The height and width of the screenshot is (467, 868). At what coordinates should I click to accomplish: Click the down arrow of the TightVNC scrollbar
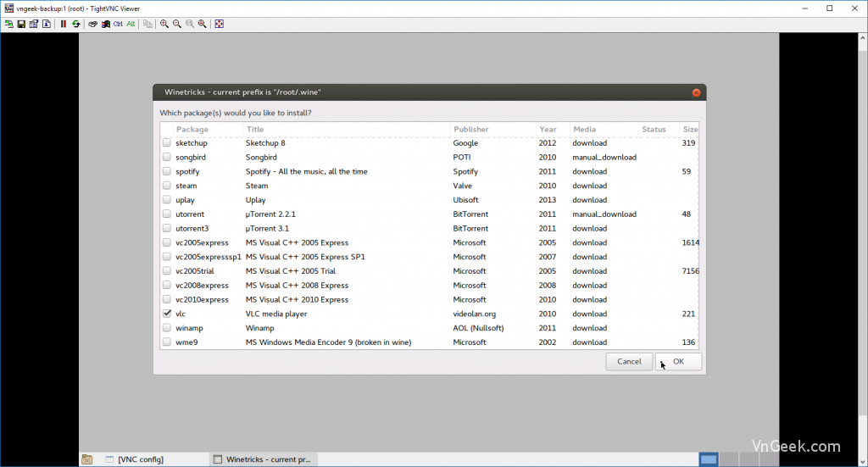862,461
